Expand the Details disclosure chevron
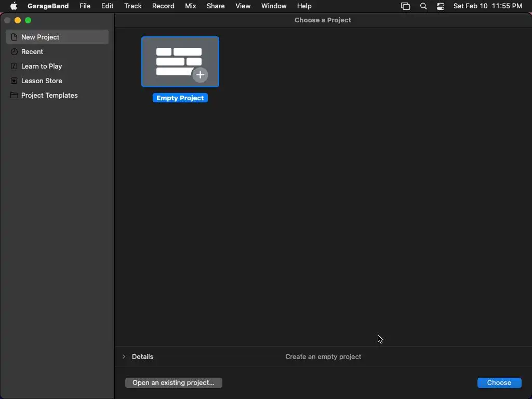 [124, 356]
